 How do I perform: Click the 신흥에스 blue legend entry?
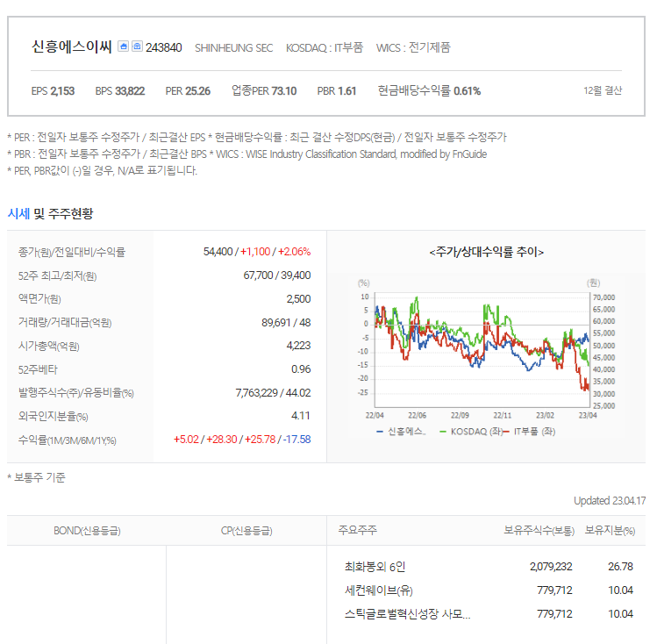pyautogui.click(x=402, y=432)
